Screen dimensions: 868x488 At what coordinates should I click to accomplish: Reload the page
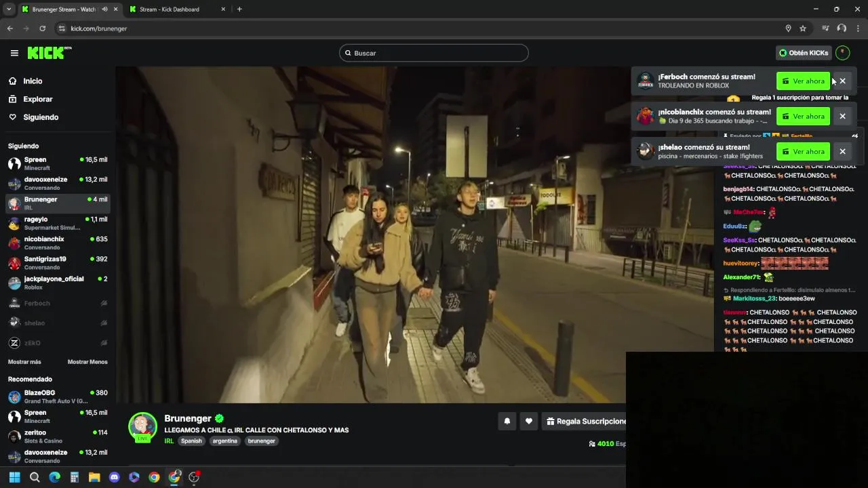coord(42,28)
